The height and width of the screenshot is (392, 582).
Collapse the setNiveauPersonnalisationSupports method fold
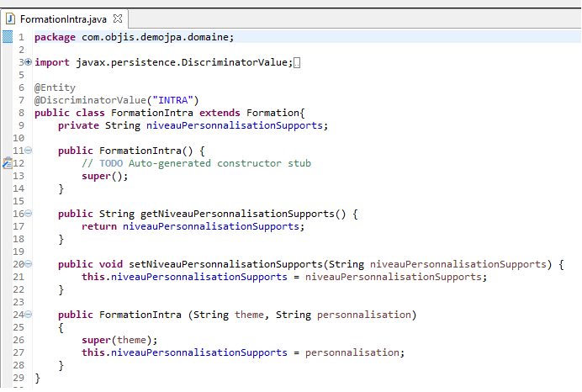[29, 264]
